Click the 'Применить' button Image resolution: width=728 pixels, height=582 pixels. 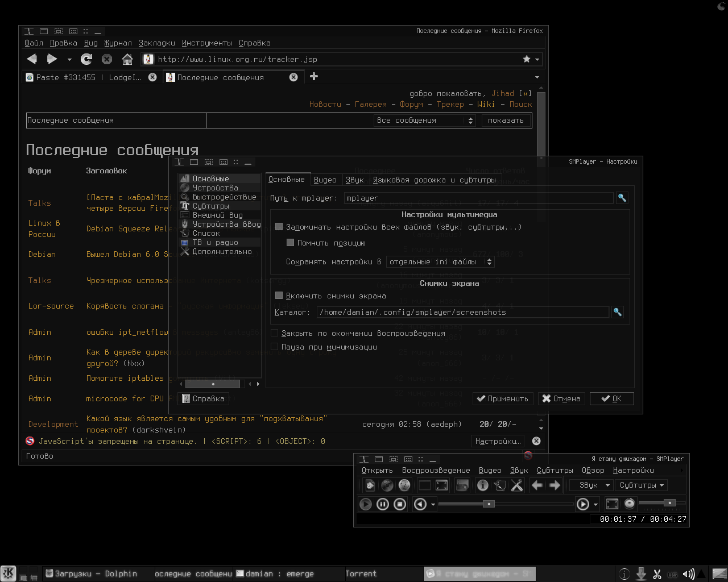click(x=503, y=398)
